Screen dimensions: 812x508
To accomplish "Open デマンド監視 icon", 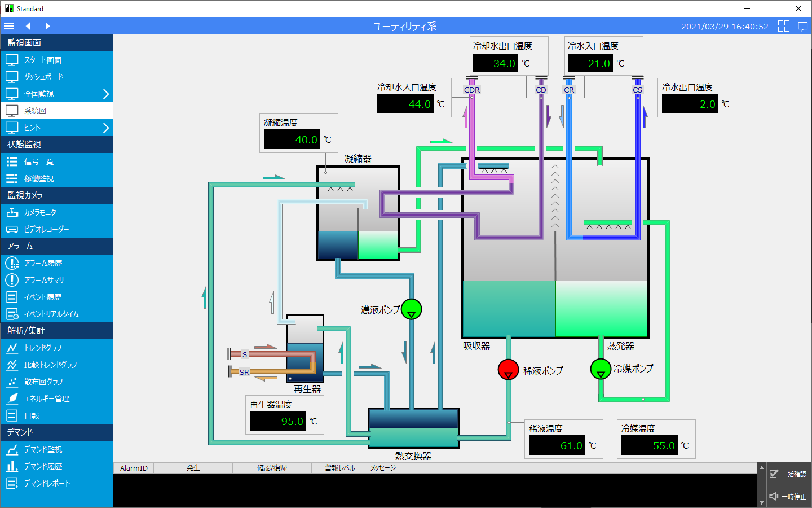I will 12,449.
